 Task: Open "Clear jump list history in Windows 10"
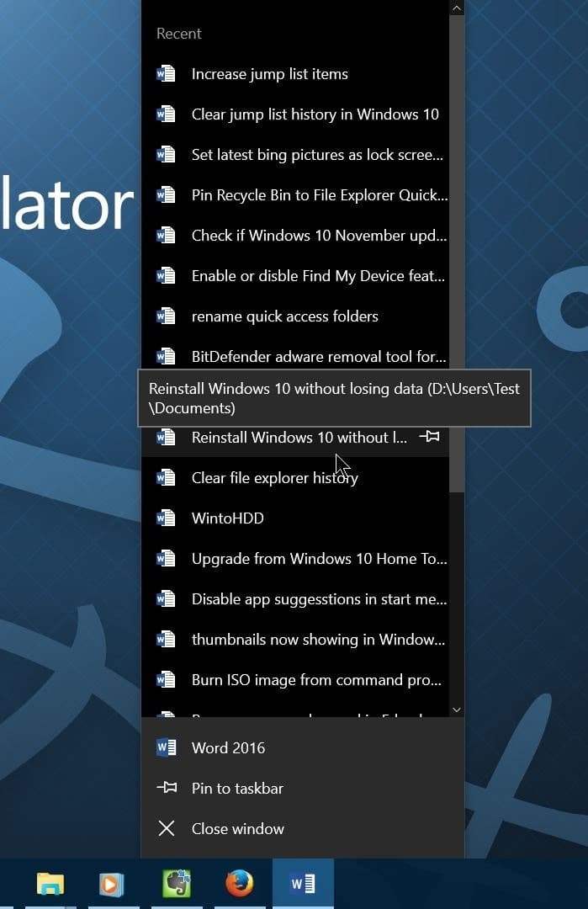(x=295, y=114)
